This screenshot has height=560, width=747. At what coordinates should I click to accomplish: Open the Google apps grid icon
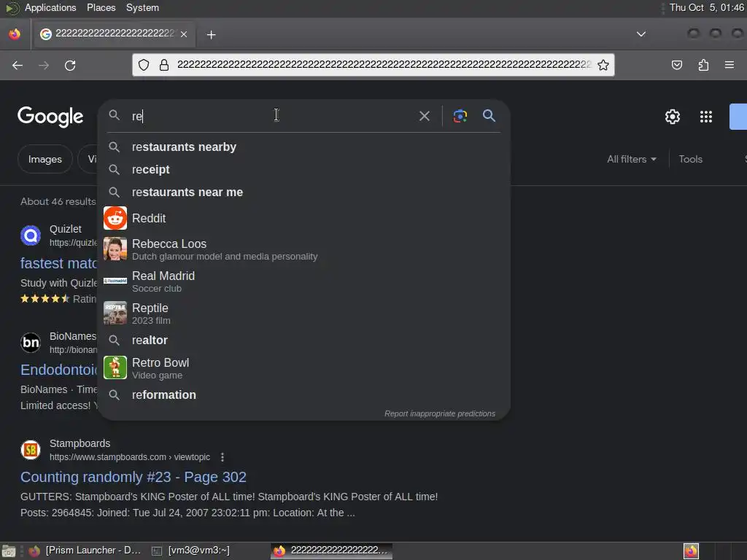[706, 116]
